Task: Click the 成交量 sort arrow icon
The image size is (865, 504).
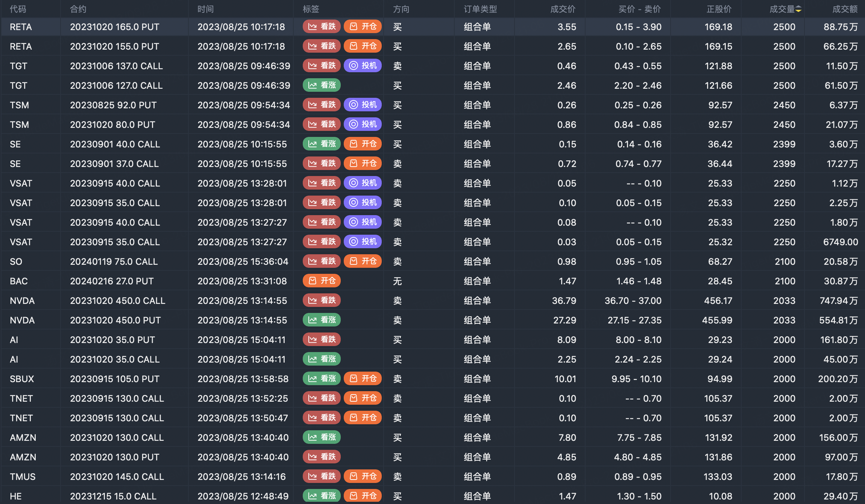Action: pos(799,9)
